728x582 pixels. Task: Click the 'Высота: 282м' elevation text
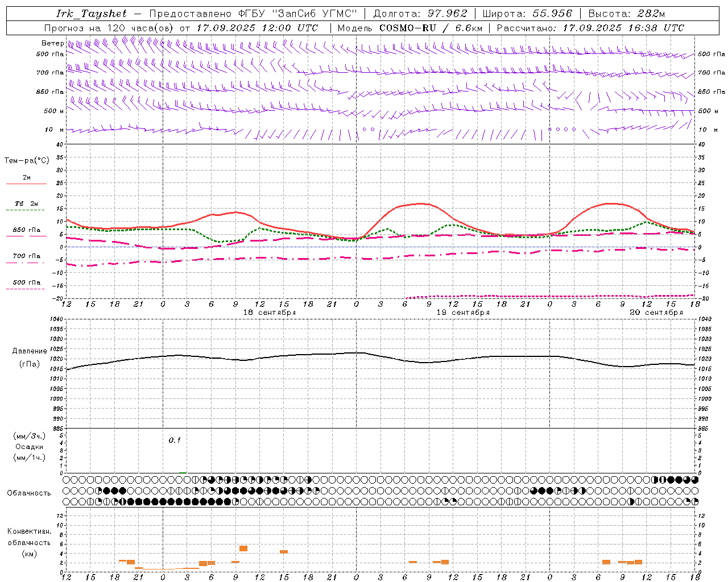(627, 14)
